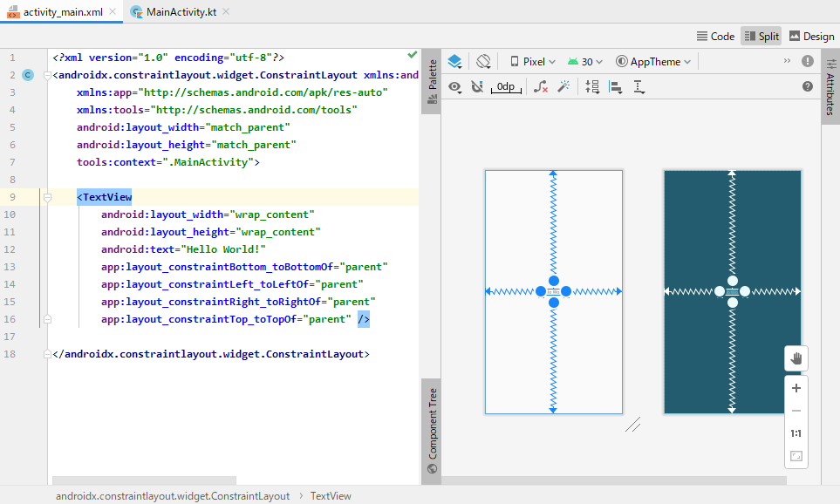Open the Palette side panel
The width and height of the screenshot is (840, 504).
pyautogui.click(x=432, y=81)
